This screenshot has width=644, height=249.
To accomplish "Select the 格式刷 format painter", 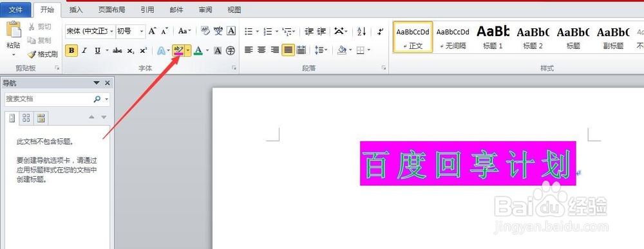I will tap(43, 54).
